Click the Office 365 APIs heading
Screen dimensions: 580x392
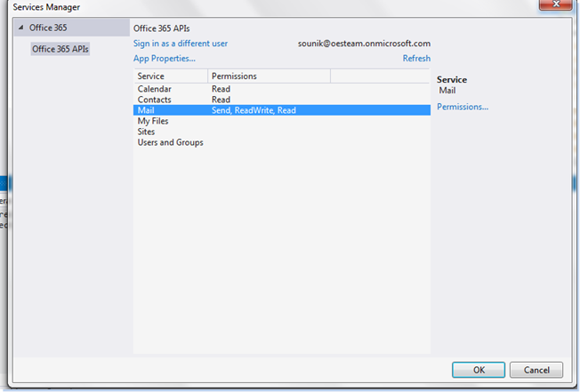(x=162, y=28)
